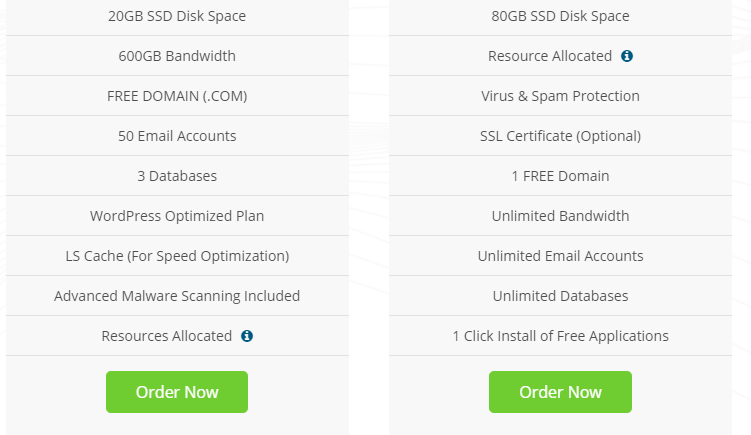Click the Unlimited Databases feature

(x=560, y=296)
